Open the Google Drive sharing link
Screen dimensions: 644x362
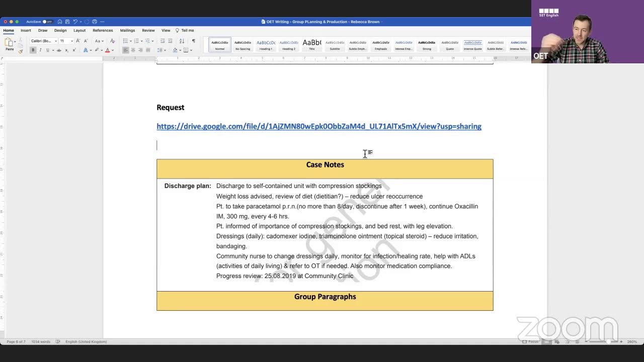319,126
